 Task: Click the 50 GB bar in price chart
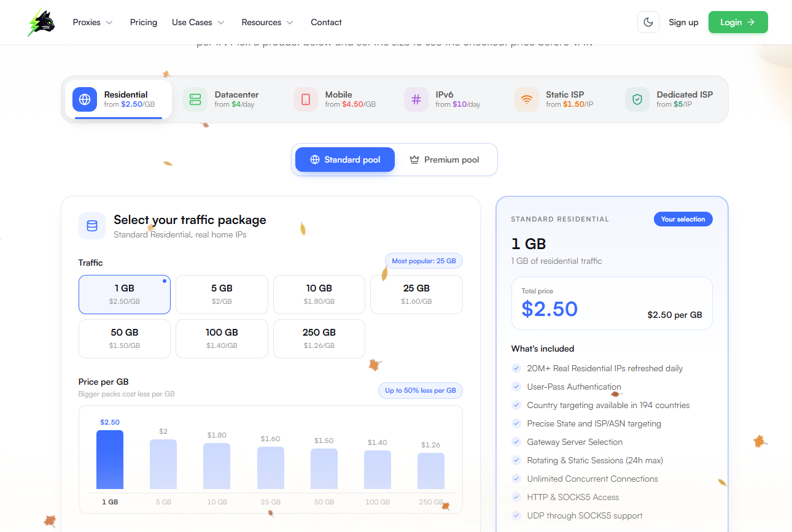tap(324, 469)
